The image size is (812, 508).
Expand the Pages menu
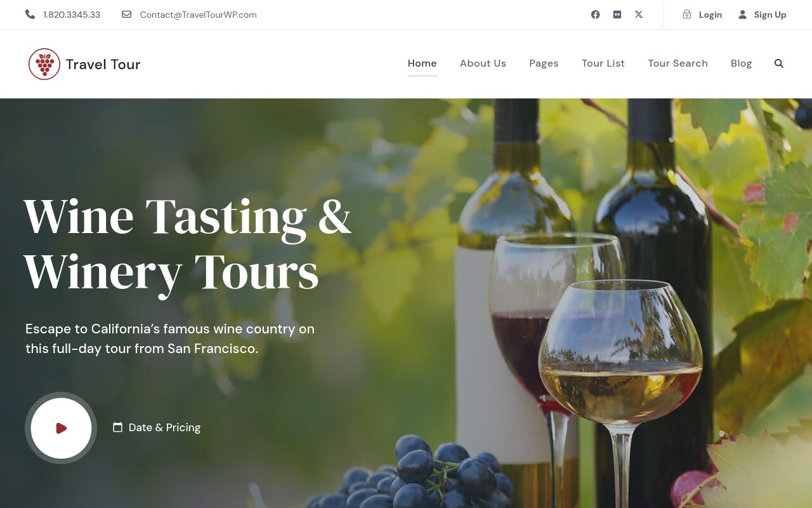pyautogui.click(x=544, y=63)
